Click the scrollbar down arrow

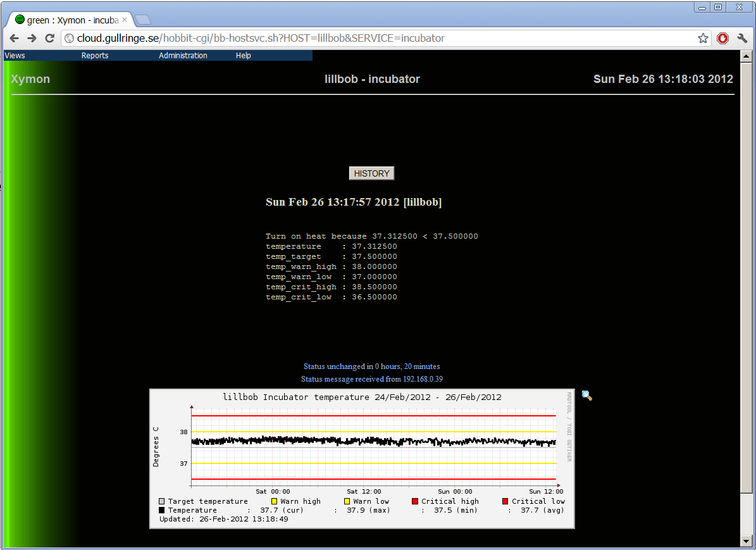(747, 541)
